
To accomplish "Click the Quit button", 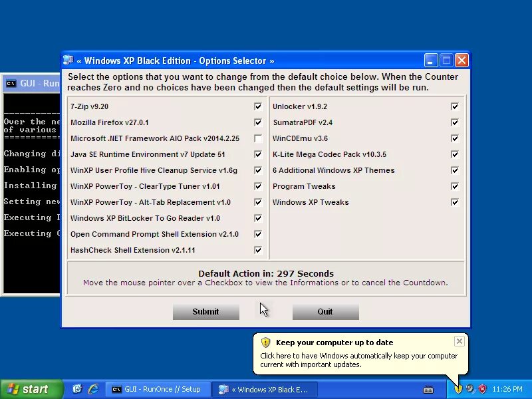I will click(325, 312).
